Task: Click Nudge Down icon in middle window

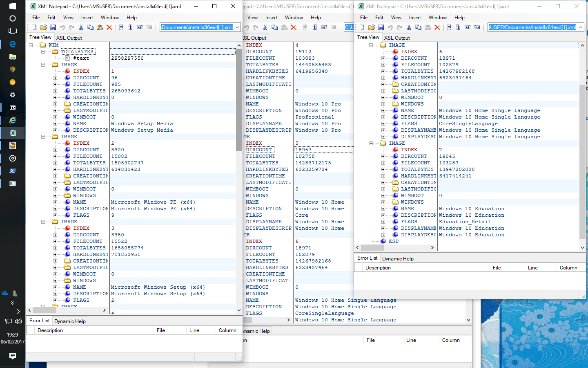Action: click(315, 27)
